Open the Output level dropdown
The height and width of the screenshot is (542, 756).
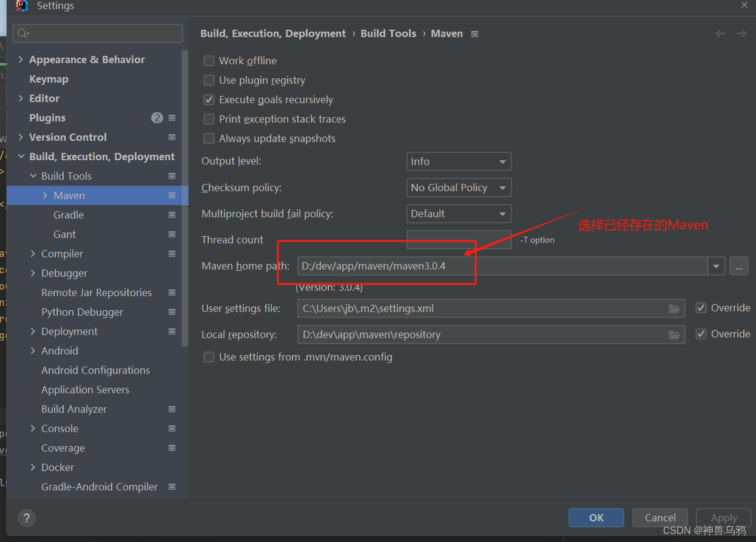459,161
